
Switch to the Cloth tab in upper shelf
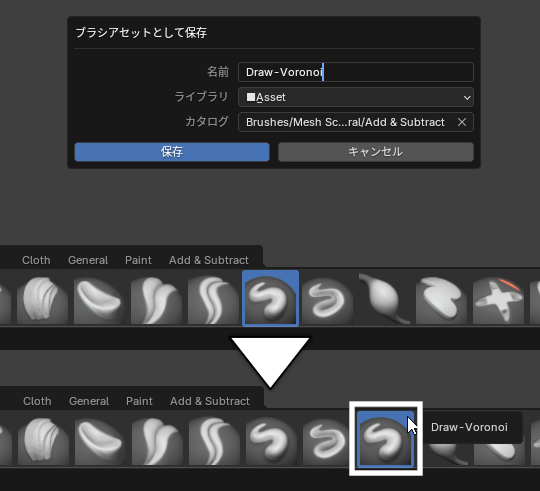[36, 260]
